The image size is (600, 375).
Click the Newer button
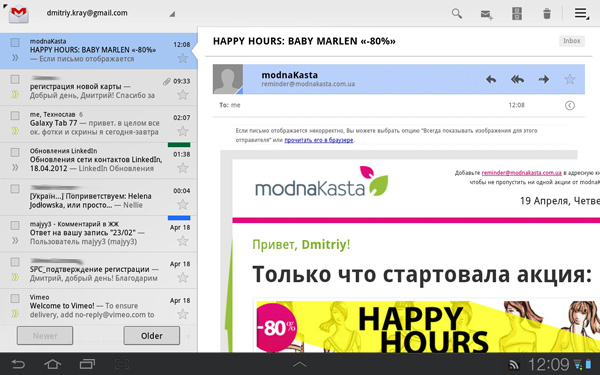(45, 336)
